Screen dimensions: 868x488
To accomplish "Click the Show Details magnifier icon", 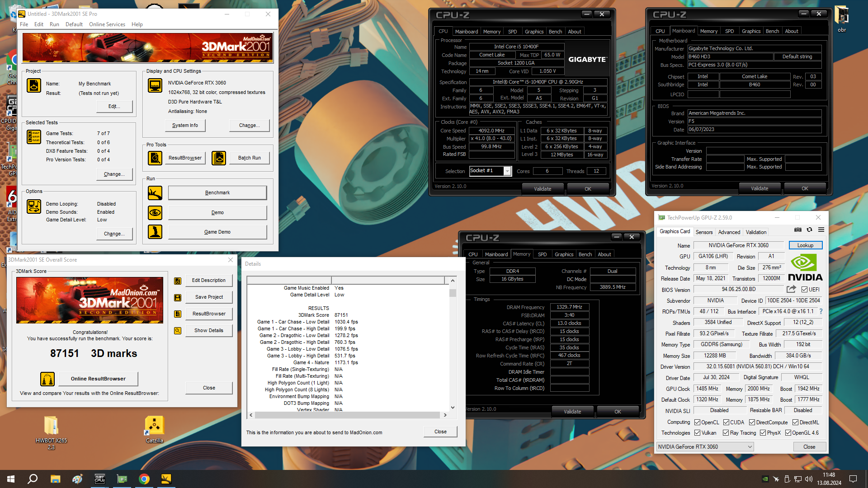I will [x=178, y=331].
